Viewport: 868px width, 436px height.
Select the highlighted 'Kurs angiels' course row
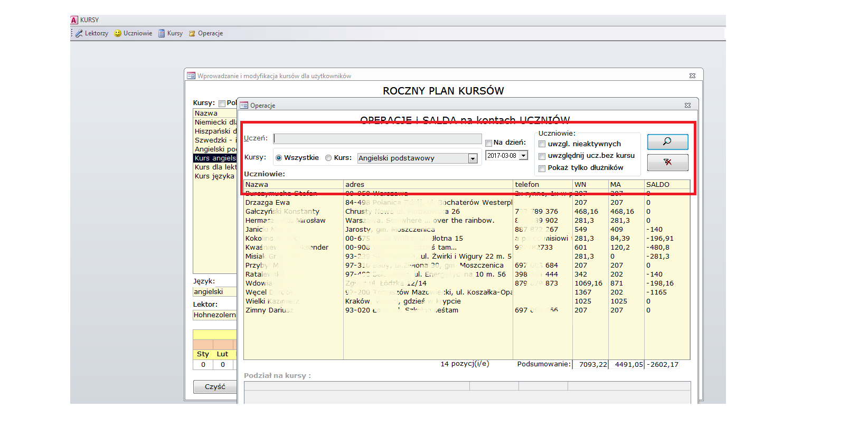[x=215, y=158]
